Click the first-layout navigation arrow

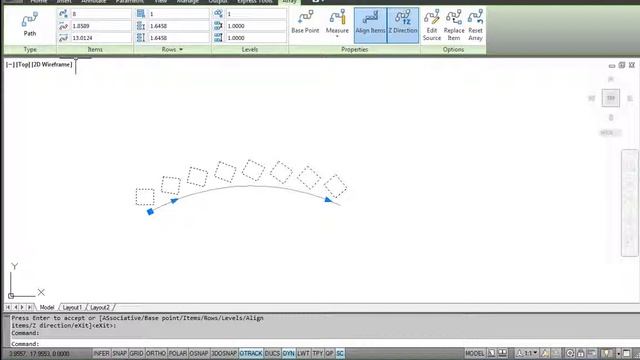(x=8, y=307)
